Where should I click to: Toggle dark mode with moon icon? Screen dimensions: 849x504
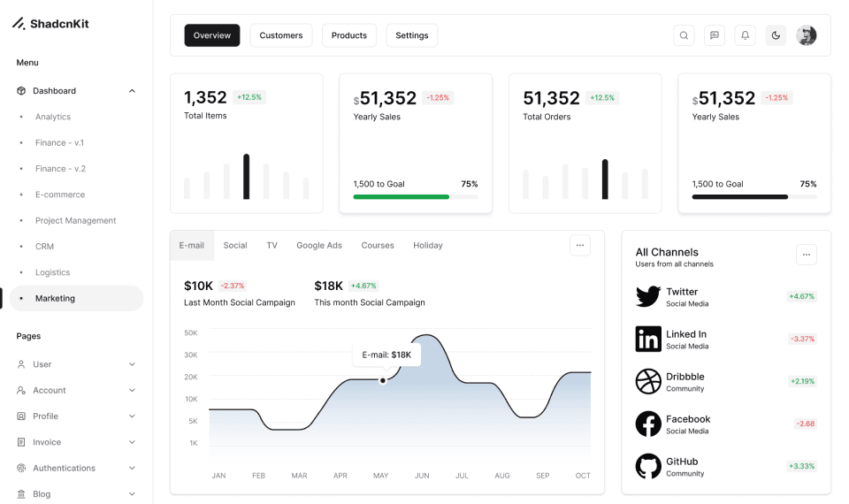coord(776,35)
